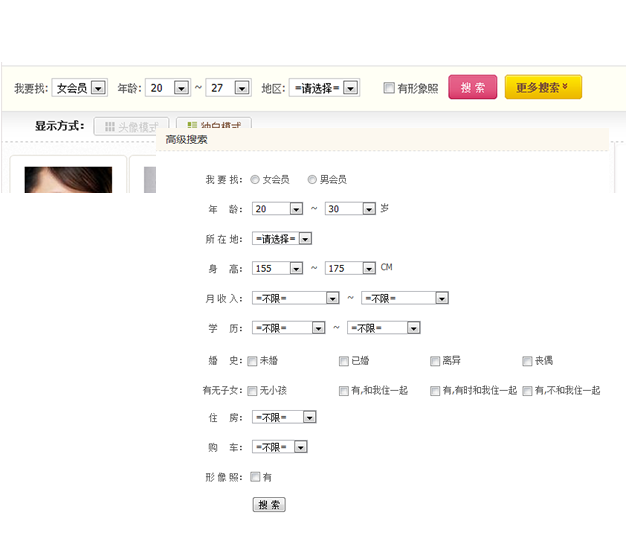Check the 离异 marital status checkbox
Image resolution: width=643 pixels, height=539 pixels.
coord(435,361)
